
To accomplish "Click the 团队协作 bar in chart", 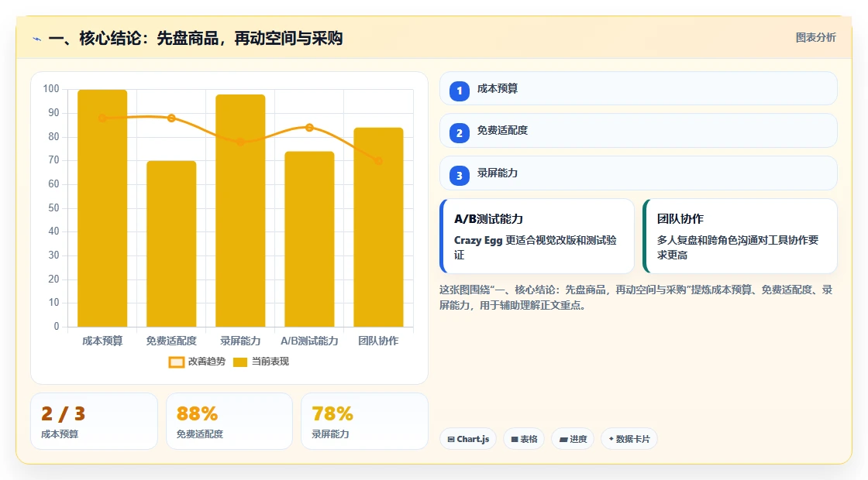I will point(379,228).
